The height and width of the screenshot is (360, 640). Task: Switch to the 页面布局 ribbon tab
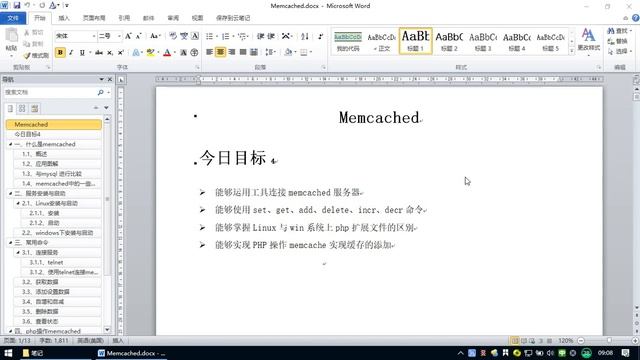(x=94, y=18)
